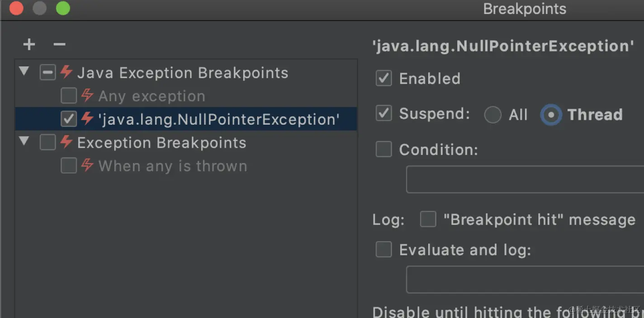Click the Evaluate and log input field

click(525, 280)
